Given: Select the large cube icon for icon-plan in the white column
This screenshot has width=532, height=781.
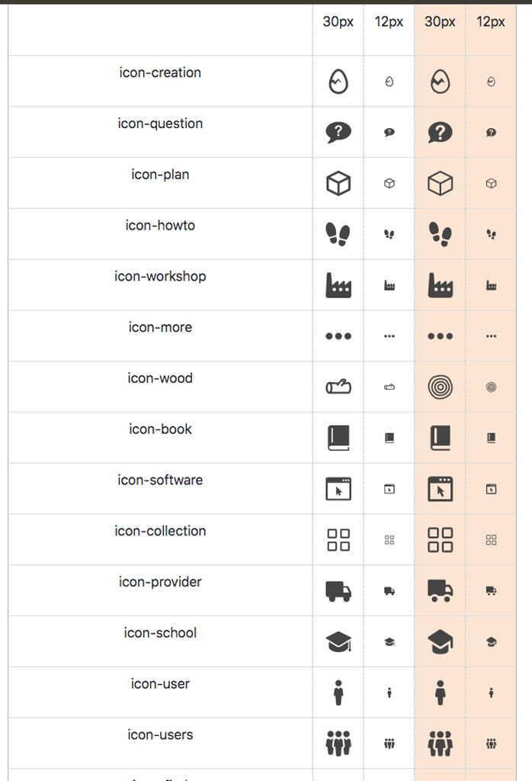Looking at the screenshot, I should click(338, 183).
